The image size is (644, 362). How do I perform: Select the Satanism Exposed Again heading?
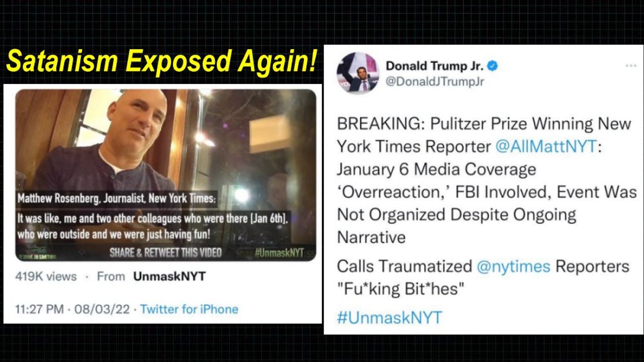point(162,61)
